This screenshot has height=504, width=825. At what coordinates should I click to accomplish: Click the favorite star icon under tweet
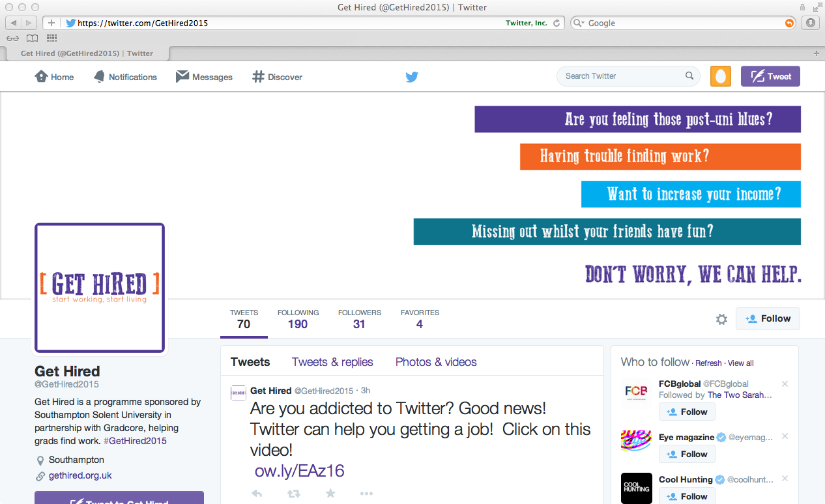tap(330, 494)
